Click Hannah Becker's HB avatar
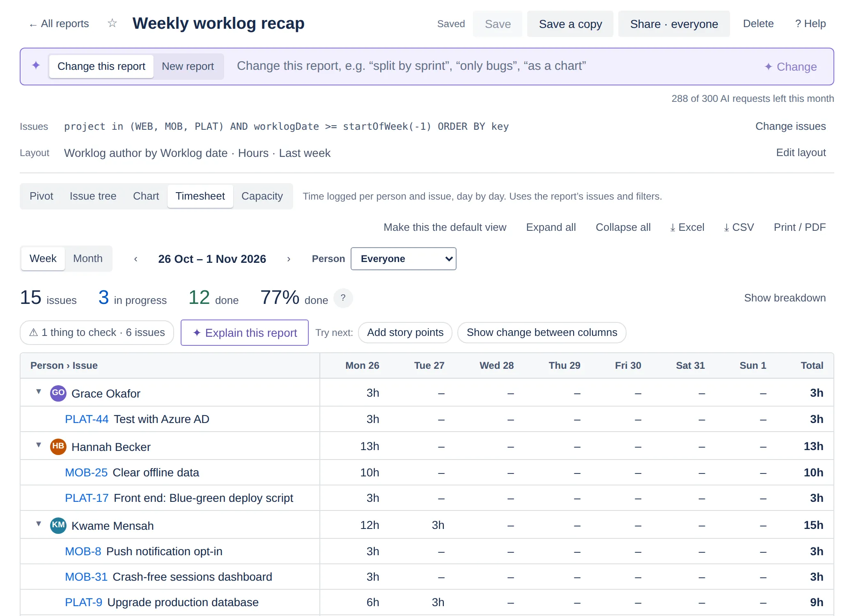 pos(58,446)
